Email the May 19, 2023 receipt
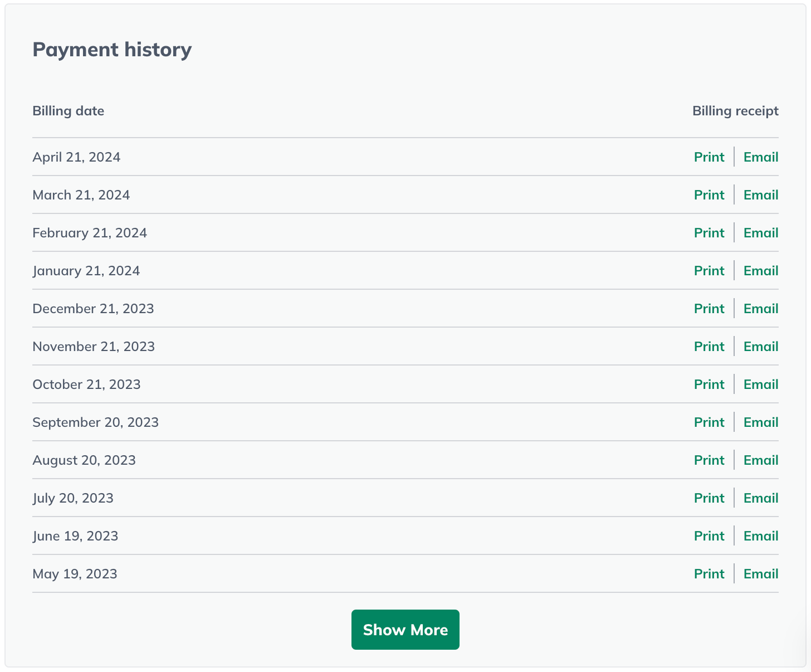The image size is (811, 672). 761,574
